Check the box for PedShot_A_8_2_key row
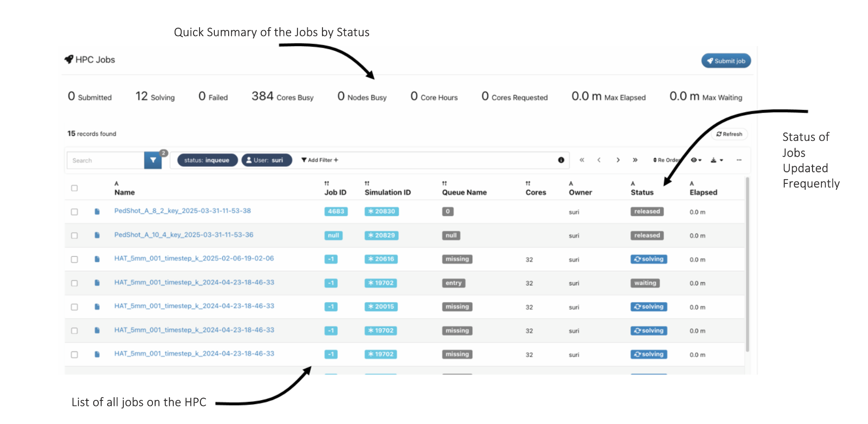Viewport: 868px width, 424px height. 74,212
